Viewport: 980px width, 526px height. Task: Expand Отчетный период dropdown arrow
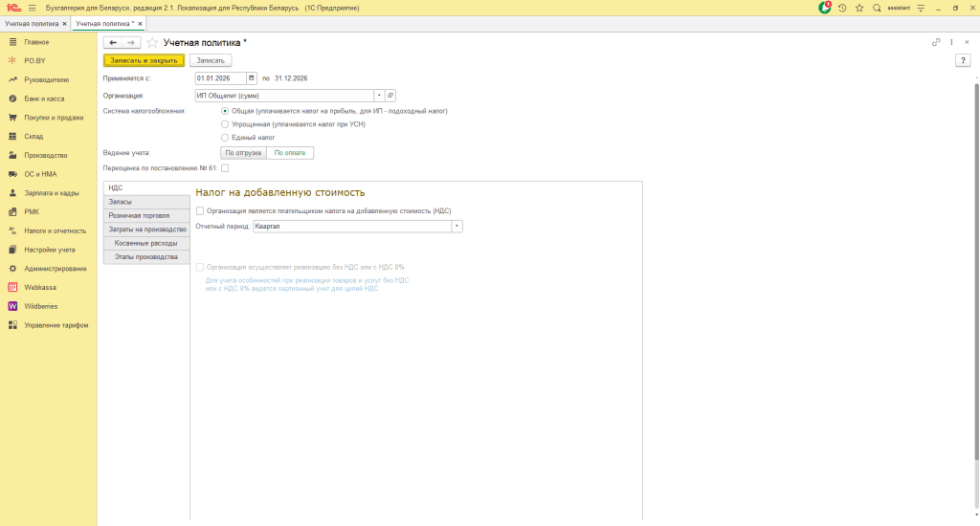(457, 227)
